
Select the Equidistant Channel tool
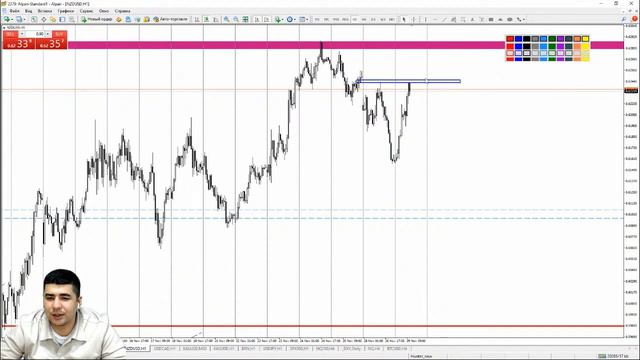pyautogui.click(x=453, y=19)
